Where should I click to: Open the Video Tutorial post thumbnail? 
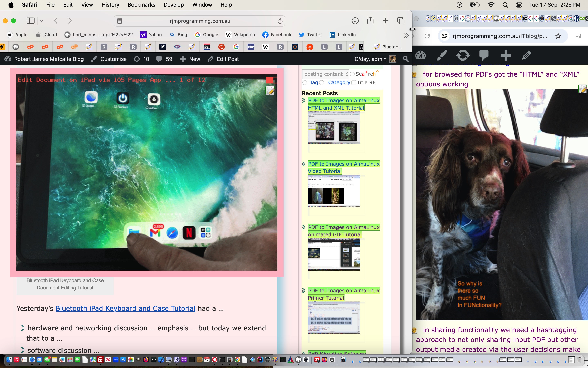click(x=334, y=191)
